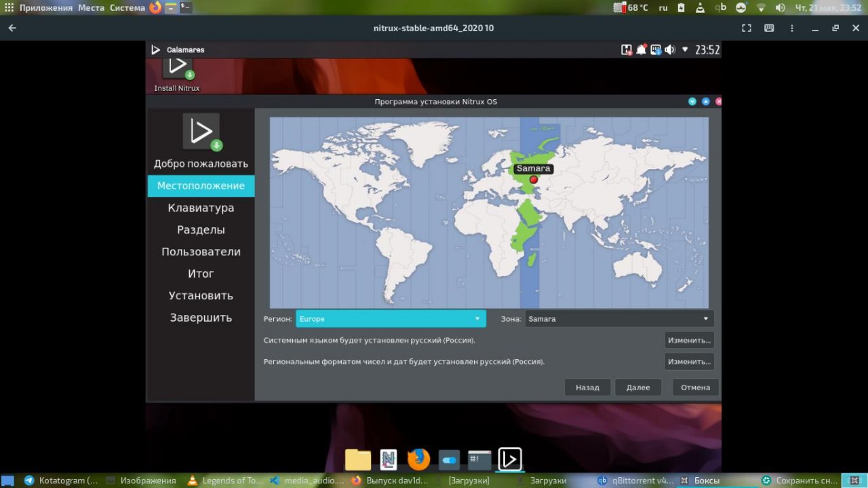Click the 23:52 clock in Nitrux panel
Screen dimensions: 868x488
click(x=707, y=50)
